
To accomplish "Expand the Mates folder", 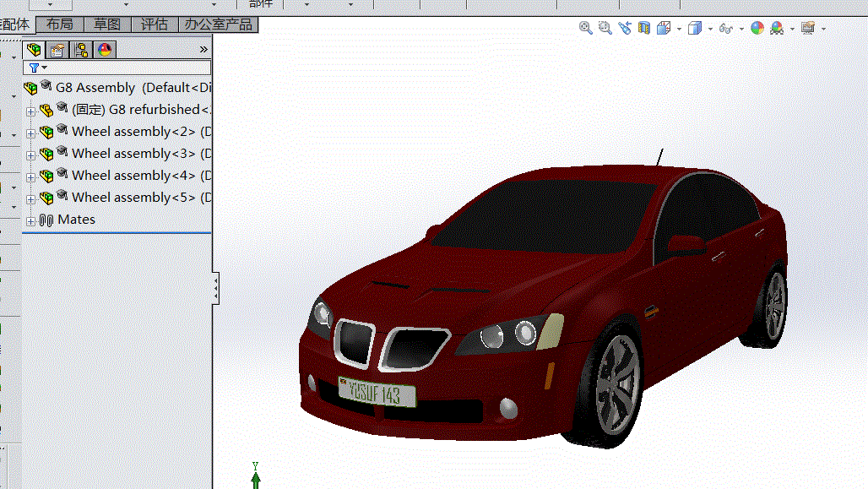I will coord(30,221).
